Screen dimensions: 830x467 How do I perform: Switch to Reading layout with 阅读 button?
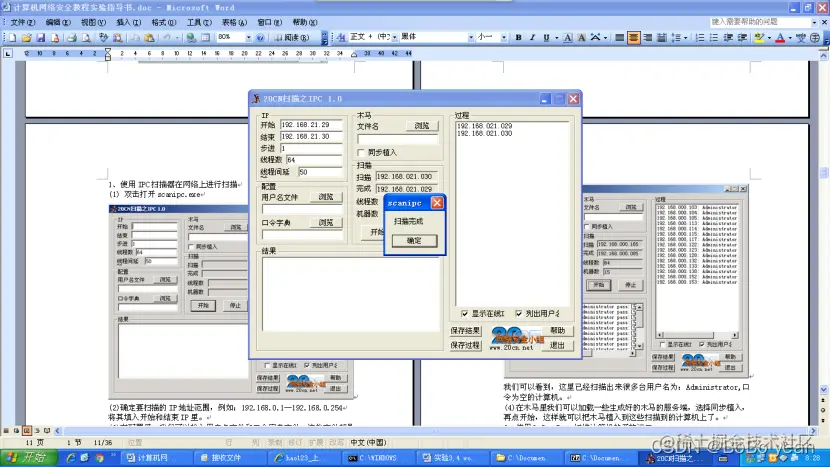click(292, 38)
